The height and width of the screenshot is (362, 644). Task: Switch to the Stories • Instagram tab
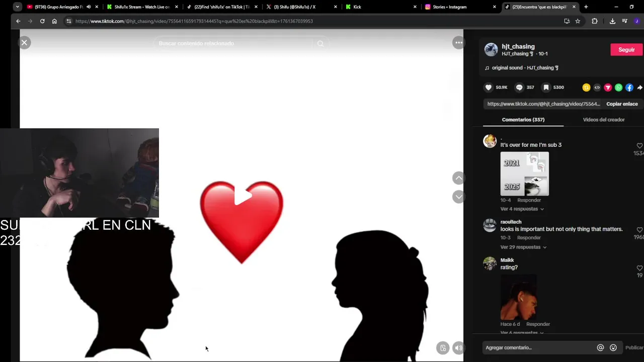[459, 7]
